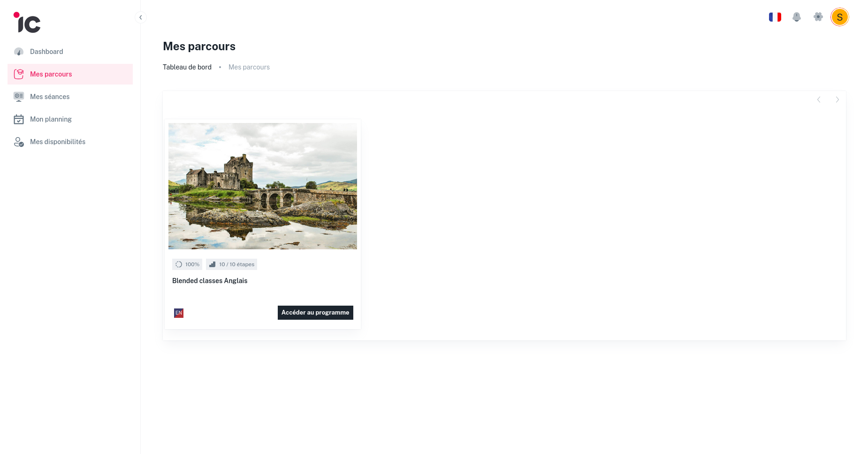The width and height of the screenshot is (868, 454).
Task: Open the Mon planning calendar icon
Action: [19, 119]
